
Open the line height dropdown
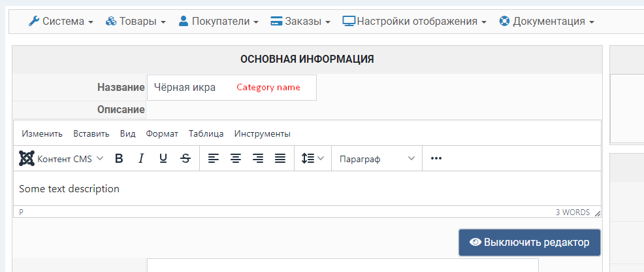[x=313, y=158]
